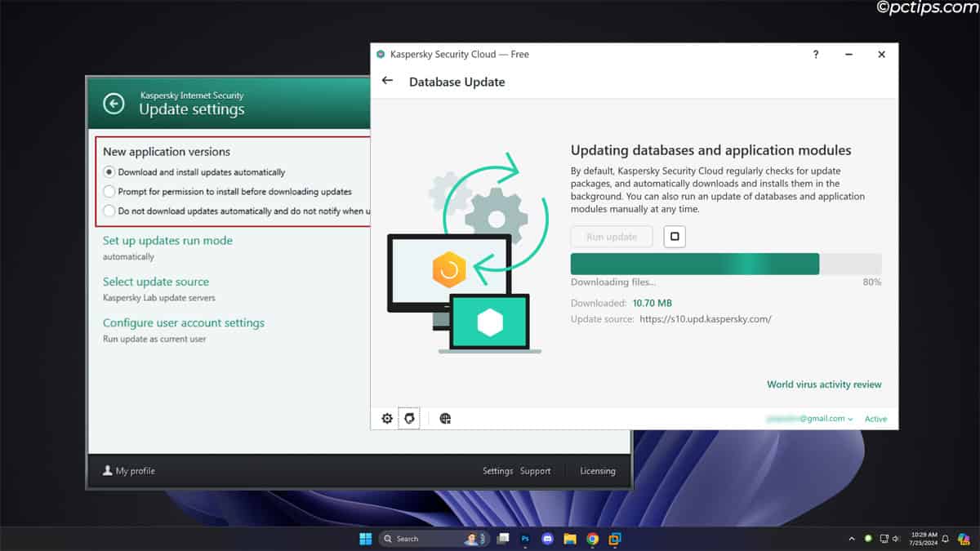980x551 pixels.
Task: Click the back arrow in Update settings window
Action: click(x=114, y=104)
